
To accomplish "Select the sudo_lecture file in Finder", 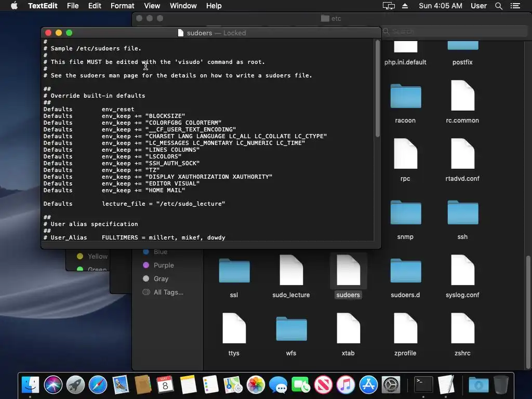I will 291,270.
